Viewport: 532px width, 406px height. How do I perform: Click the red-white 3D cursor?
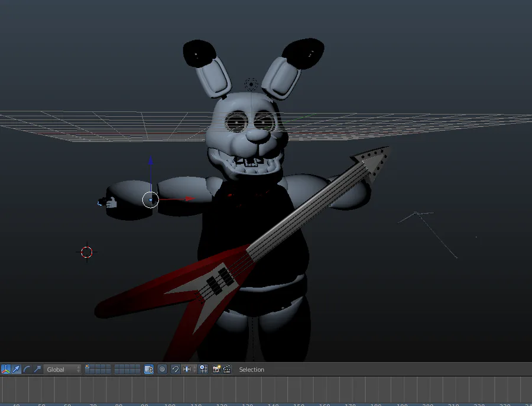(86, 252)
